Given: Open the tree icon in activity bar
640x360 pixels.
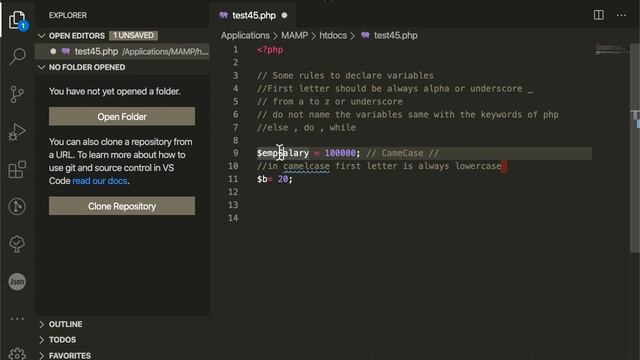Looking at the screenshot, I should 17,244.
